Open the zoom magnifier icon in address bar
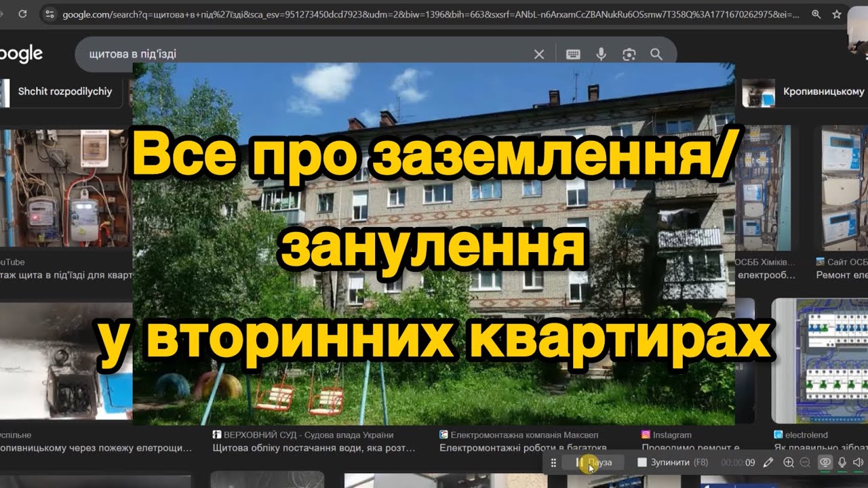The image size is (868, 488). tap(816, 14)
